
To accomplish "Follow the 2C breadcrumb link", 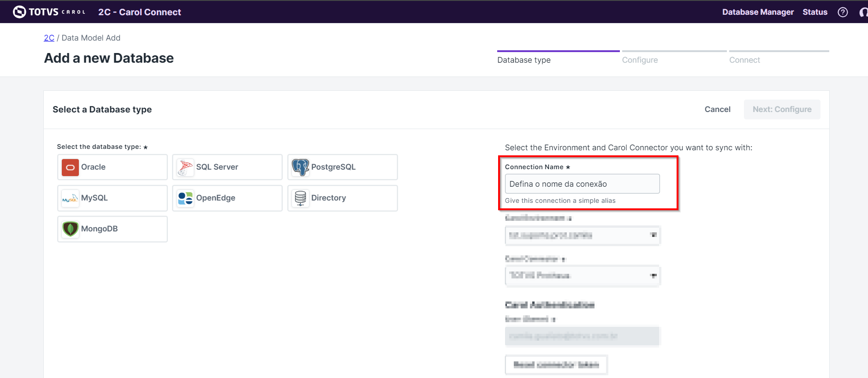I will (x=49, y=38).
